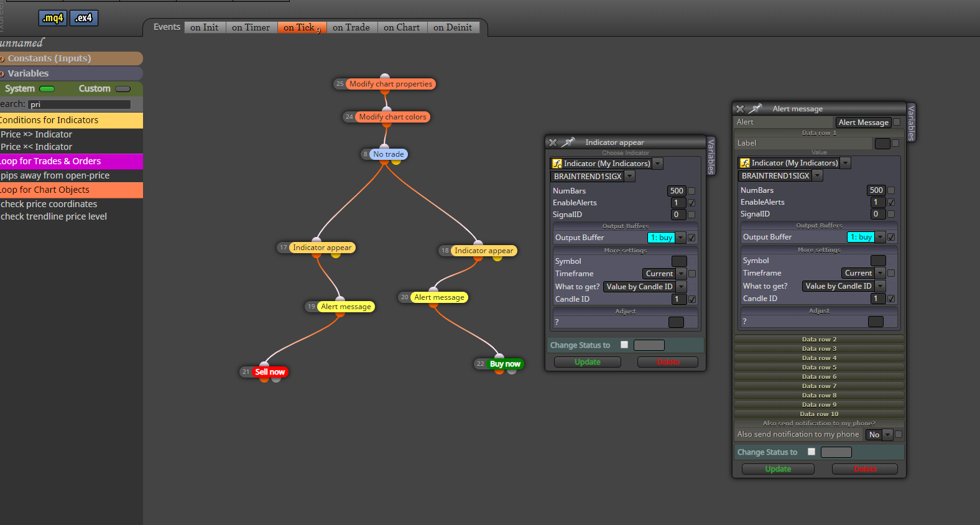Image resolution: width=980 pixels, height=525 pixels.
Task: Click Delete in the Alert message panel
Action: pos(865,469)
